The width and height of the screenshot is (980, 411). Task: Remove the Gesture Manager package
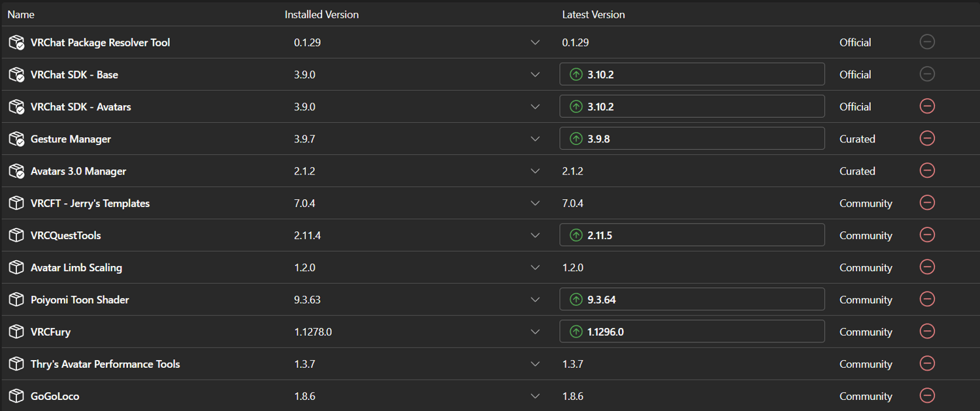[x=926, y=139]
